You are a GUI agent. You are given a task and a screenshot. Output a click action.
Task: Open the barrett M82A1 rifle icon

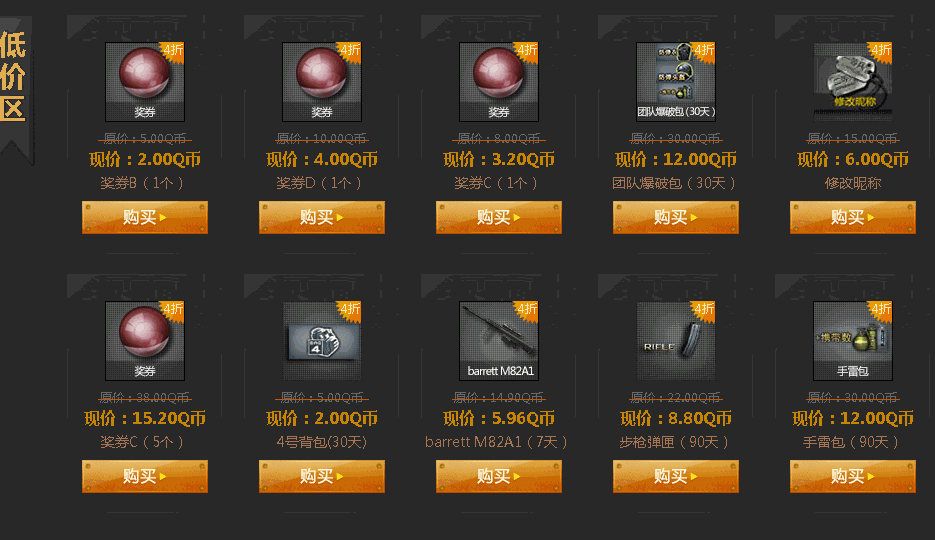click(499, 341)
